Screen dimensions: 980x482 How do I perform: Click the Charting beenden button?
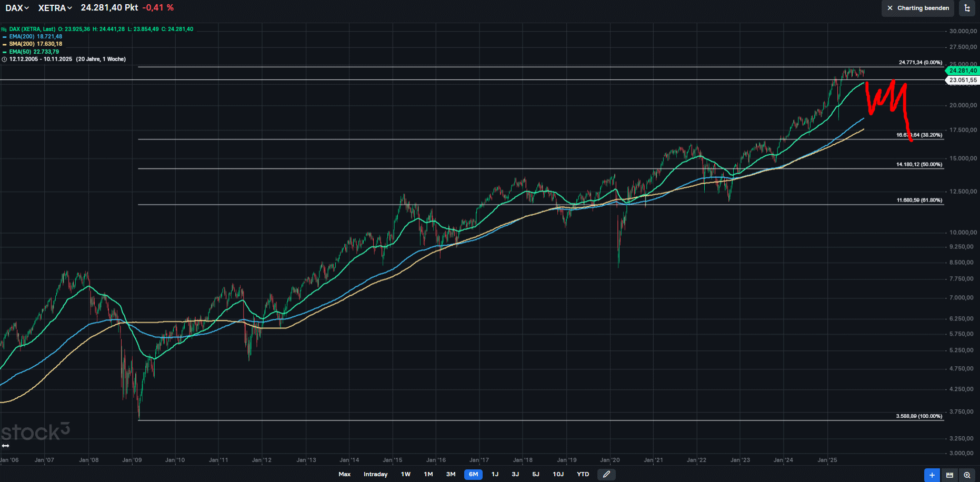918,8
